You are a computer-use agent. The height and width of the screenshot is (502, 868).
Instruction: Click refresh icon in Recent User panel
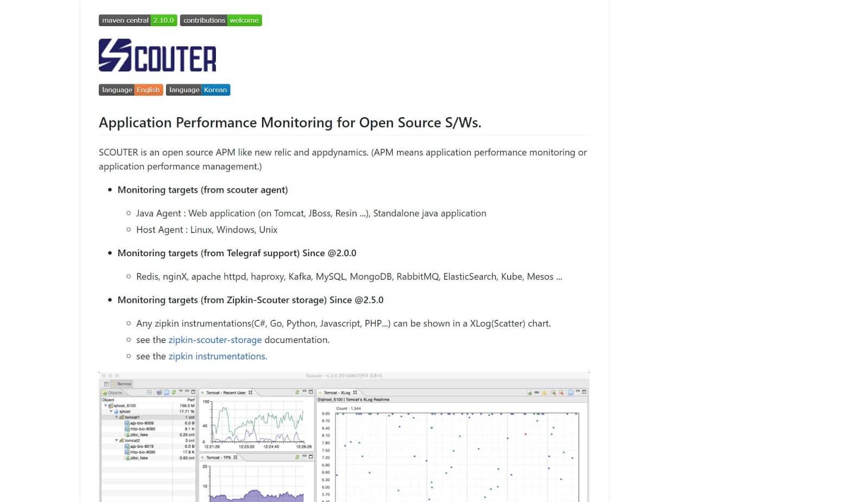[x=297, y=392]
